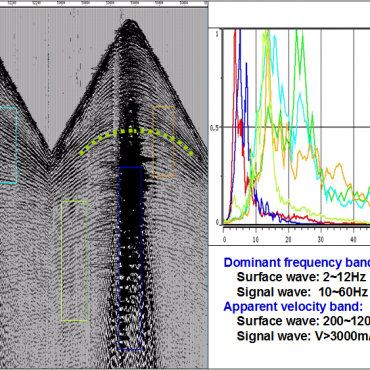Select the orange analysis window on the seismic record

[163, 141]
